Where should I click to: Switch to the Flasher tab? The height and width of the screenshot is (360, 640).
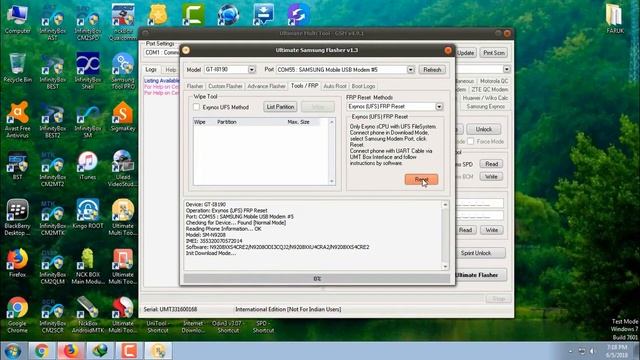point(195,86)
